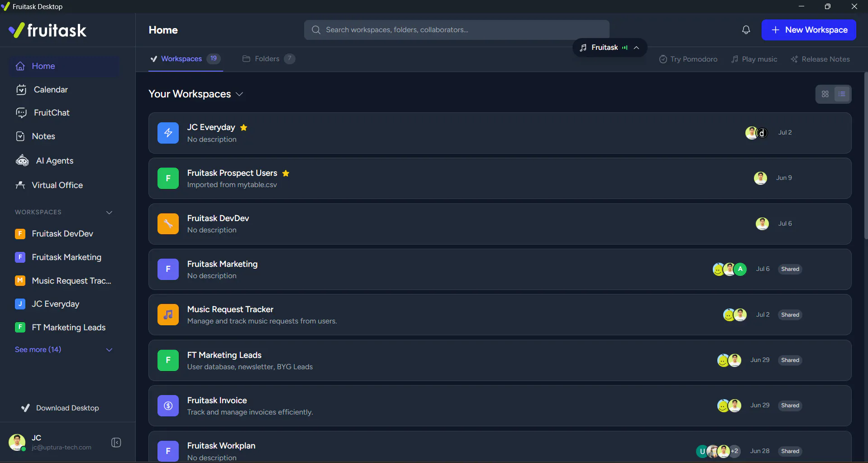
Task: Open JC Everyday lightning workspace icon
Action: coord(168,133)
